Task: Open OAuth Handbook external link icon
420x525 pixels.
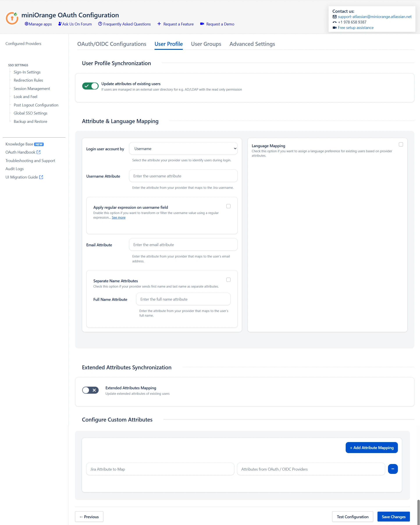Action: tap(38, 152)
